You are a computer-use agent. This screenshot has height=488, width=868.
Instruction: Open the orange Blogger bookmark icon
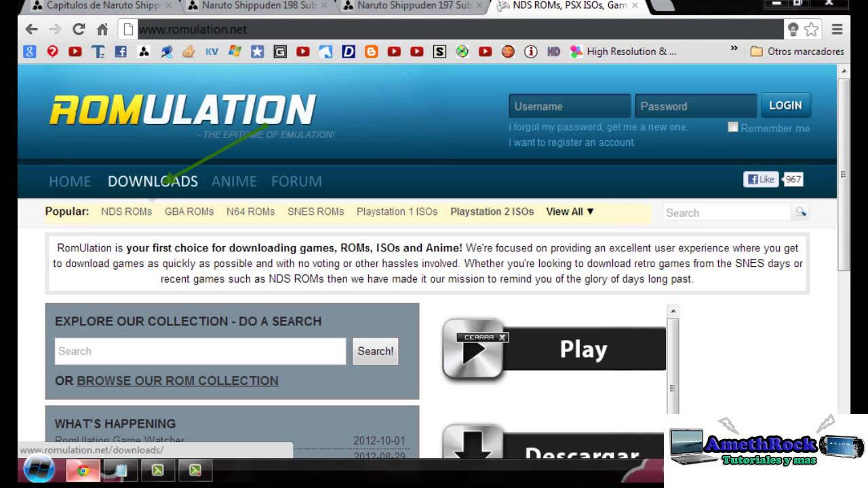click(371, 52)
